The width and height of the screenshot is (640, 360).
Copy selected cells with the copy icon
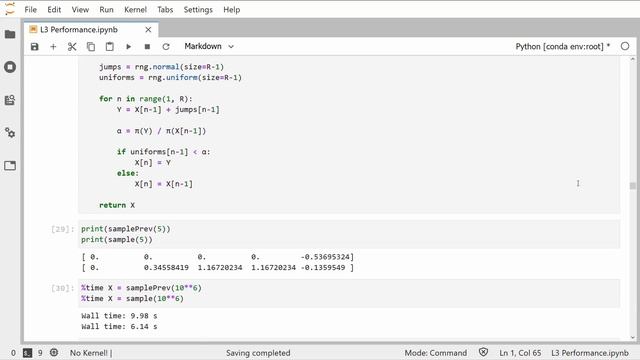pyautogui.click(x=91, y=47)
